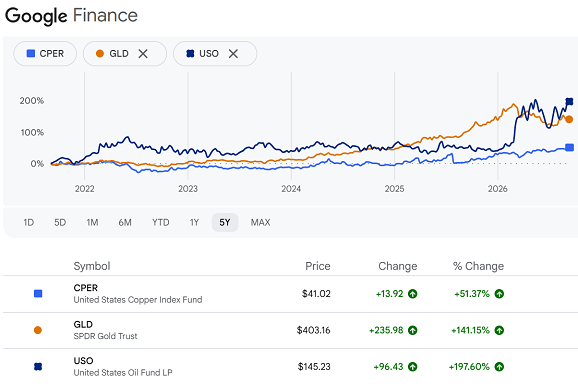Open the CPER symbol in table
Viewport: 578px width, 386px height.
coord(86,288)
